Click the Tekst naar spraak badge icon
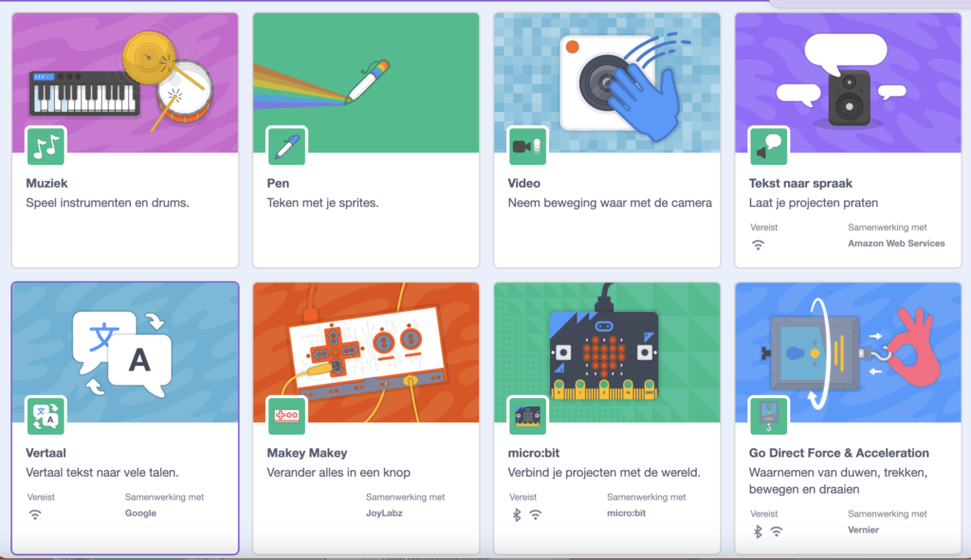The width and height of the screenshot is (971, 560). (768, 146)
